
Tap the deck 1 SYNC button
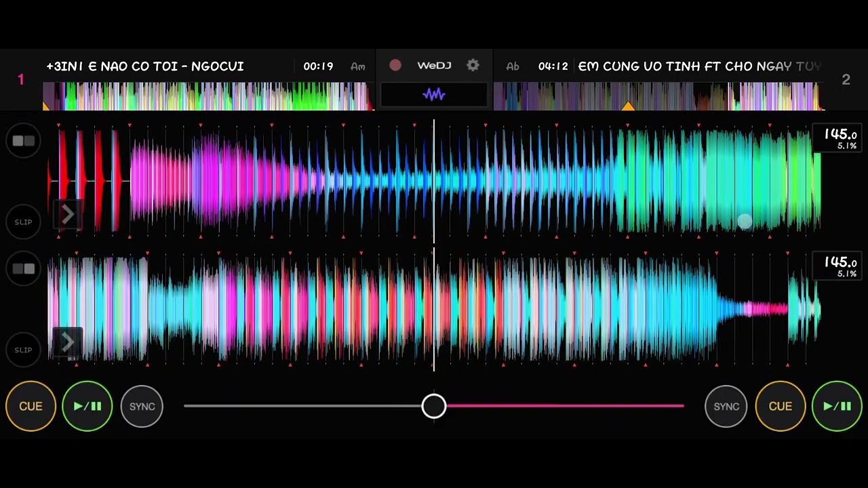pos(142,406)
